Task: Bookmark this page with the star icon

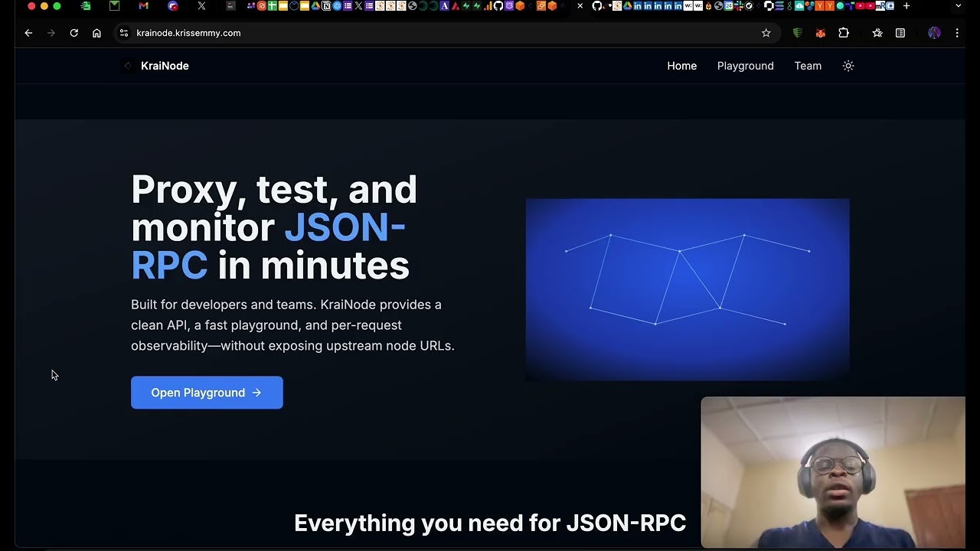Action: click(x=766, y=33)
